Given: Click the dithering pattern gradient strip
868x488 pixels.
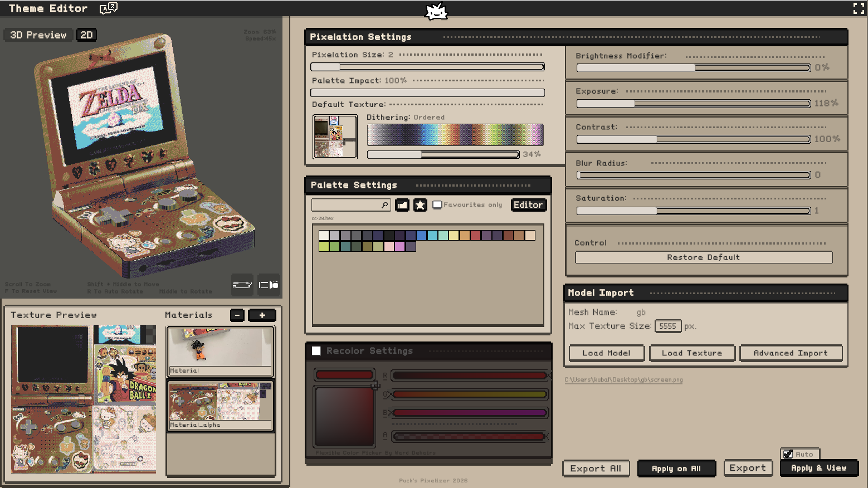Looking at the screenshot, I should [455, 135].
